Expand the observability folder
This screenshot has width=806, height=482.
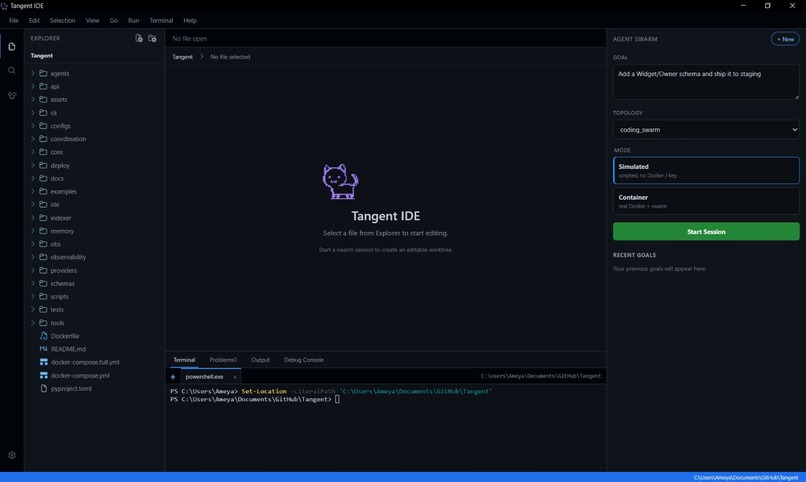[33, 256]
